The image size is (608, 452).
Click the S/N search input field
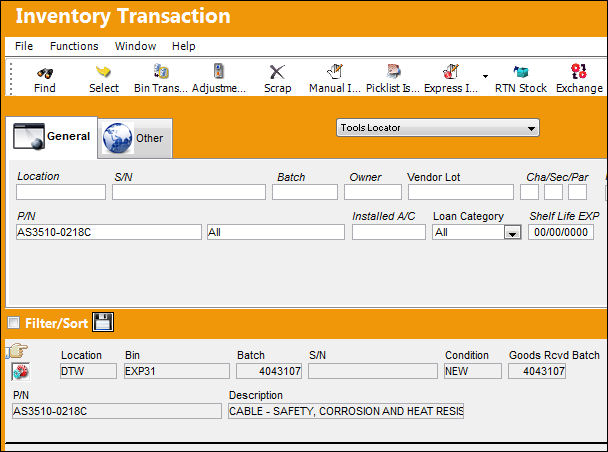point(189,192)
